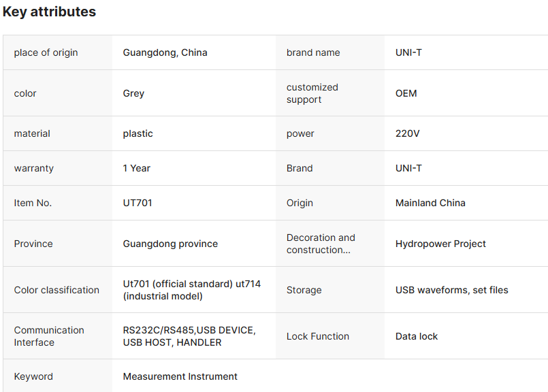Click the 'customized support' label
This screenshot has width=548, height=392.
click(312, 93)
